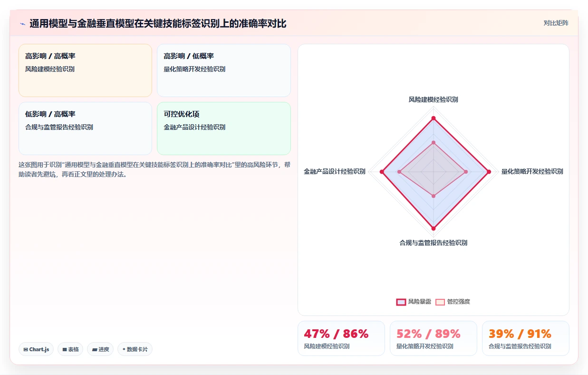
Task: Click the inner pink radar point on the right
Action: click(466, 172)
